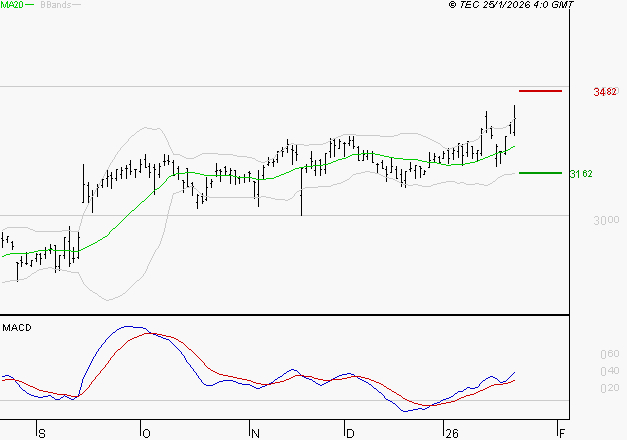
Task: Click the red 34.82 resistance value
Action: [x=605, y=92]
